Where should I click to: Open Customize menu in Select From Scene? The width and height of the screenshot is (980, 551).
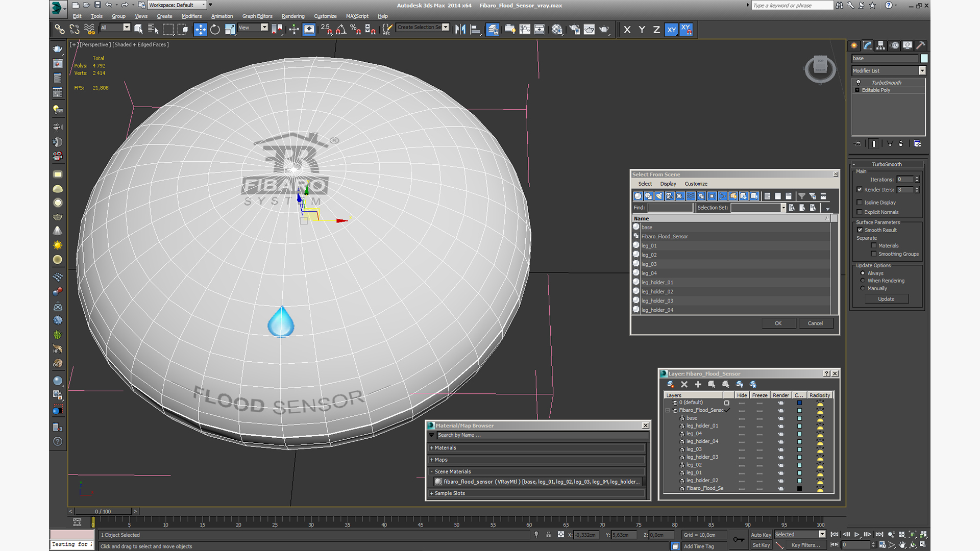696,184
